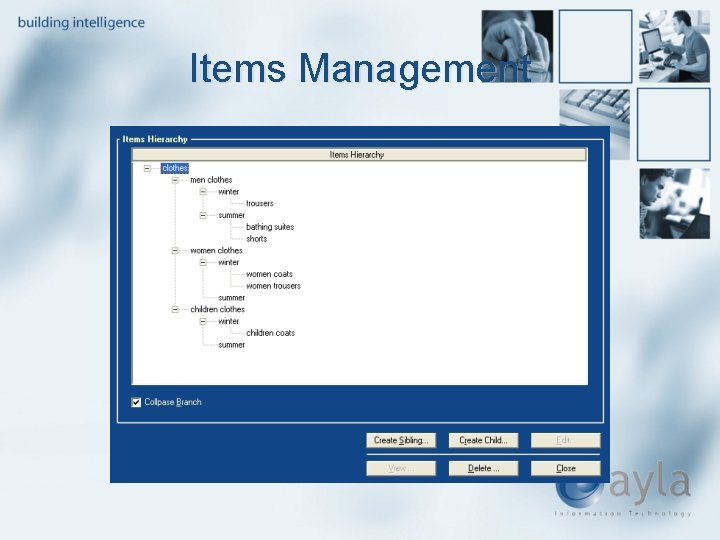Select the shorts item
The image size is (720, 540).
256,239
